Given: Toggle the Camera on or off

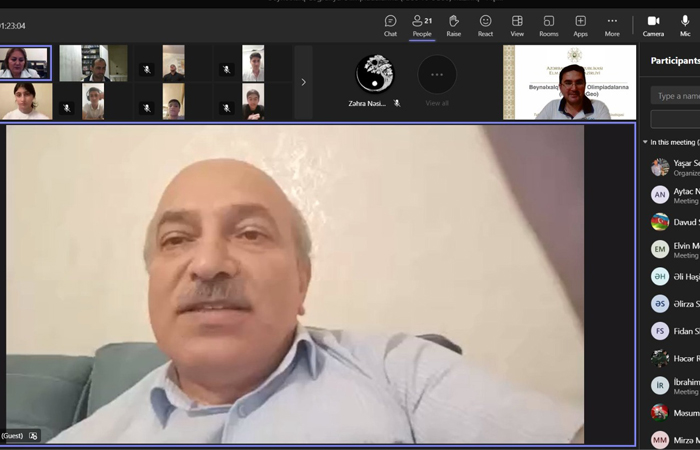Looking at the screenshot, I should [x=653, y=26].
